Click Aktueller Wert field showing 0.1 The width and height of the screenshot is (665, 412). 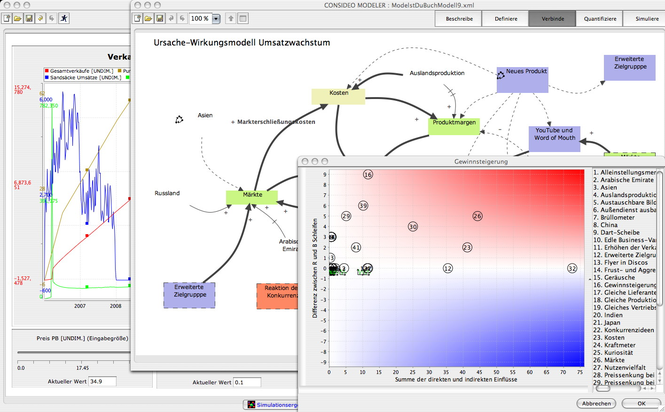(x=247, y=382)
